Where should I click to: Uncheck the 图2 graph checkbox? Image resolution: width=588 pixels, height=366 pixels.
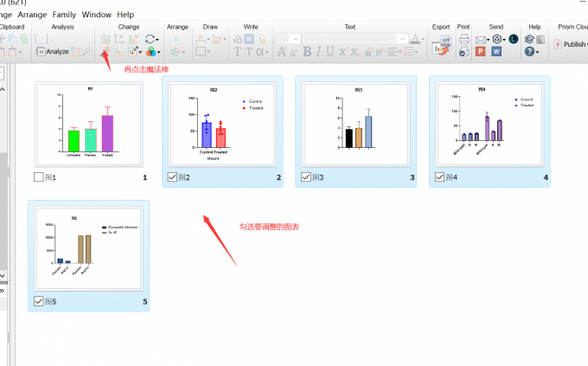point(172,177)
